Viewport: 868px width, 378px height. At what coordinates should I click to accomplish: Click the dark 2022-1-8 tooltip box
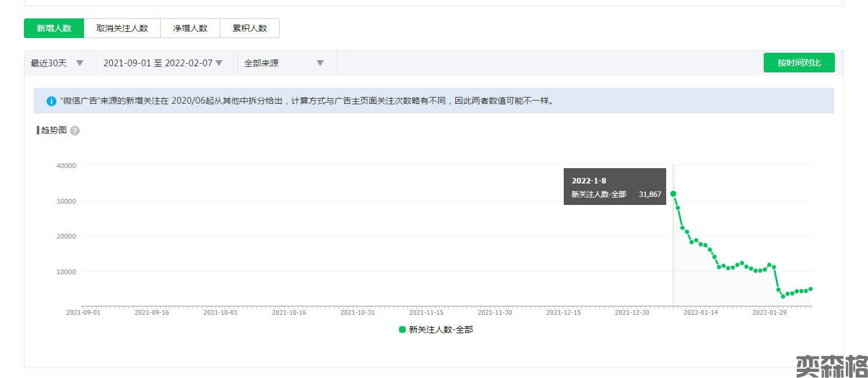(615, 187)
